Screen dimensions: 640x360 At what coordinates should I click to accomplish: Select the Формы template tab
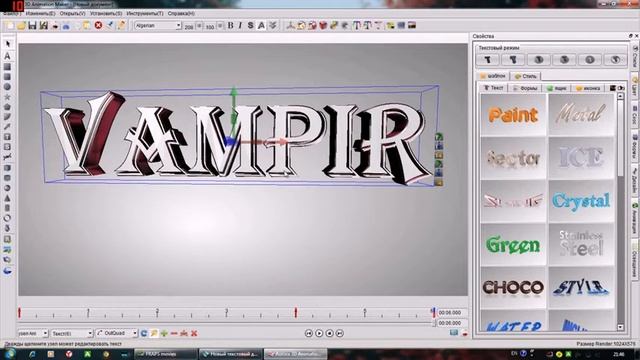point(525,88)
